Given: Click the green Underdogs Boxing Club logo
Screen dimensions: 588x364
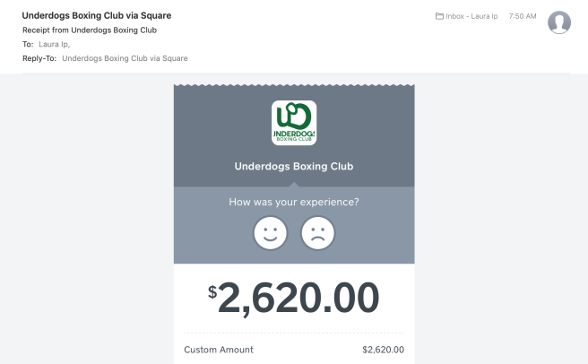Looking at the screenshot, I should (294, 122).
